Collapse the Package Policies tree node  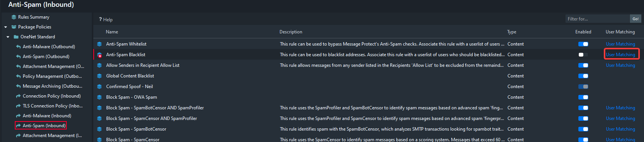6,27
